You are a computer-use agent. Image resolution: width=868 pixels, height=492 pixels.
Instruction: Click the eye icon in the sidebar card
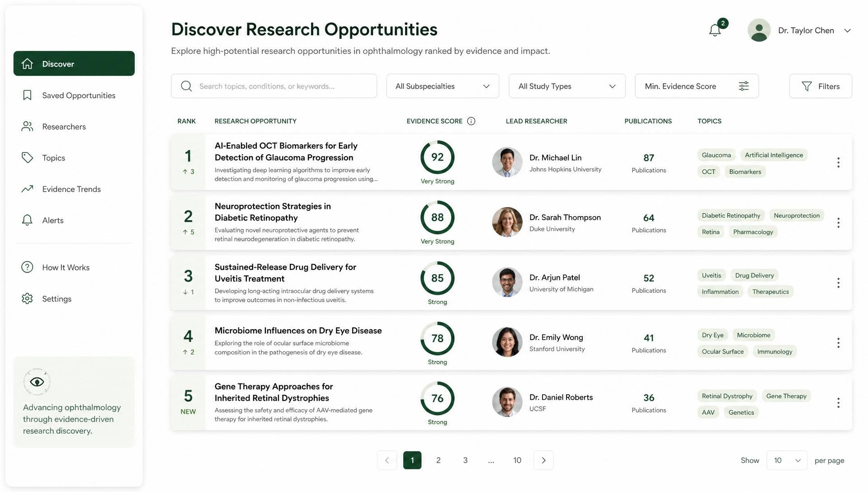(x=37, y=382)
